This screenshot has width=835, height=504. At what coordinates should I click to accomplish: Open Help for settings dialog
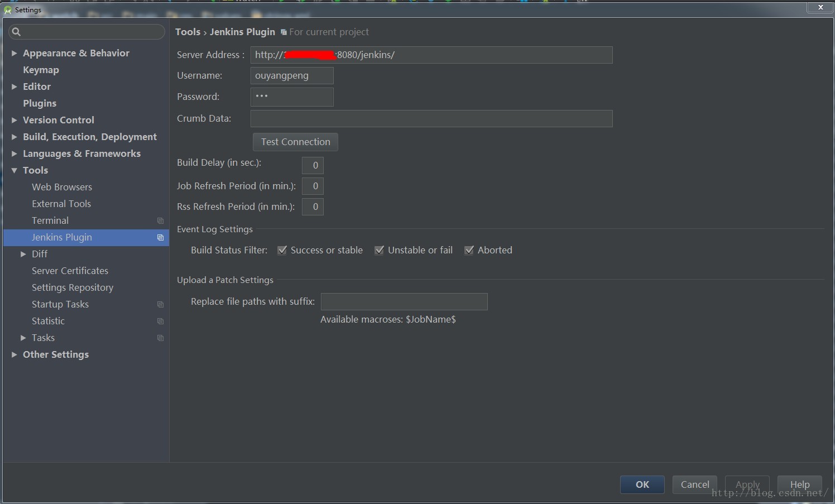(x=800, y=484)
